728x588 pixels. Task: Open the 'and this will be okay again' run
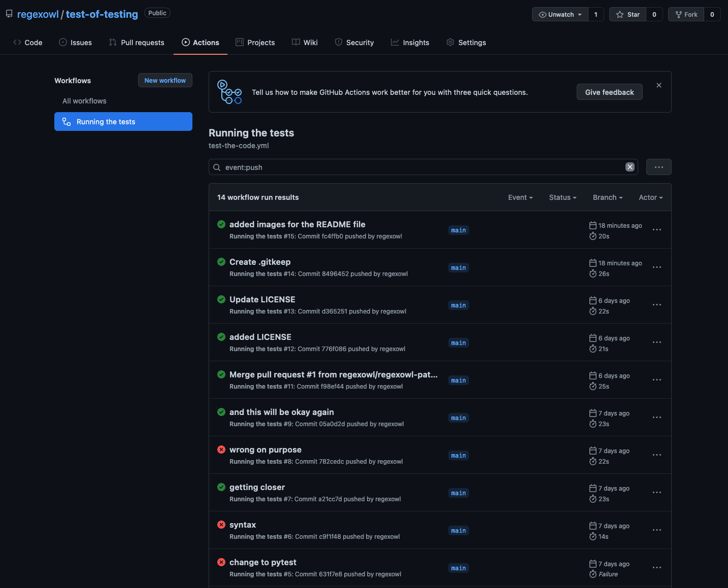(x=282, y=412)
